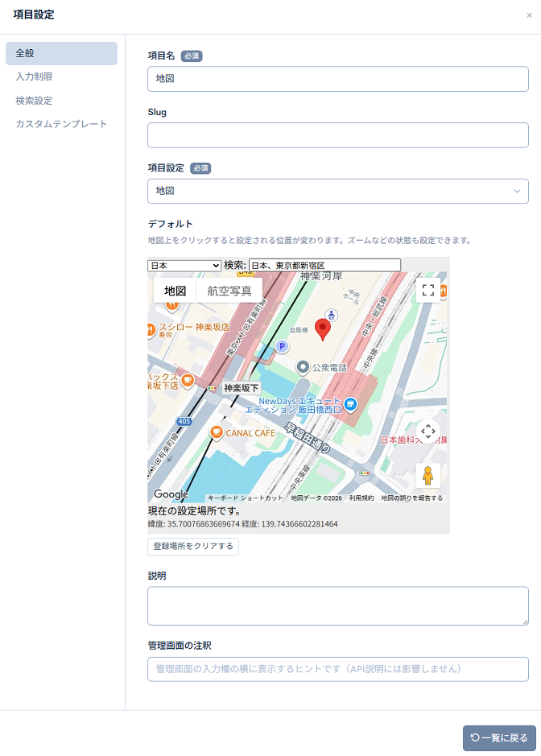Click the latitude and longitude readout
Screen dimensions: 541x756
[x=242, y=524]
